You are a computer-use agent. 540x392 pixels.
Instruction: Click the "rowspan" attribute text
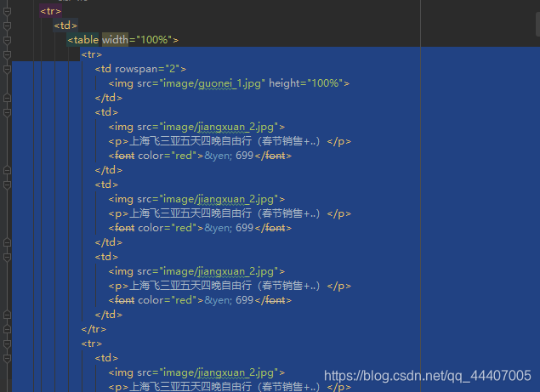[136, 69]
